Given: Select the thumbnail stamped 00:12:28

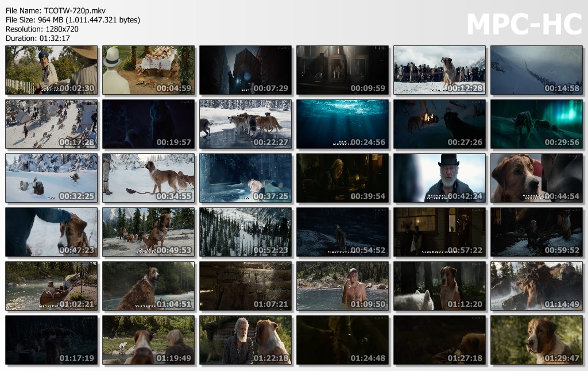Looking at the screenshot, I should click(x=439, y=70).
